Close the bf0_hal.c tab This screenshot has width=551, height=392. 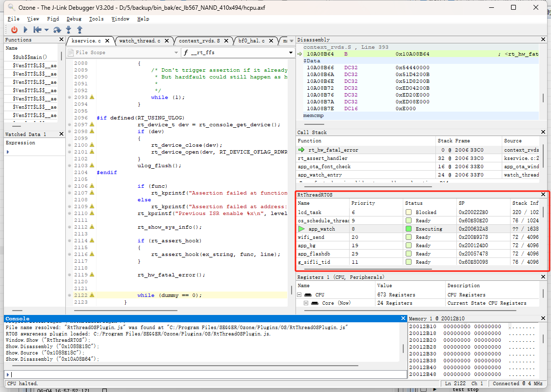(x=271, y=41)
